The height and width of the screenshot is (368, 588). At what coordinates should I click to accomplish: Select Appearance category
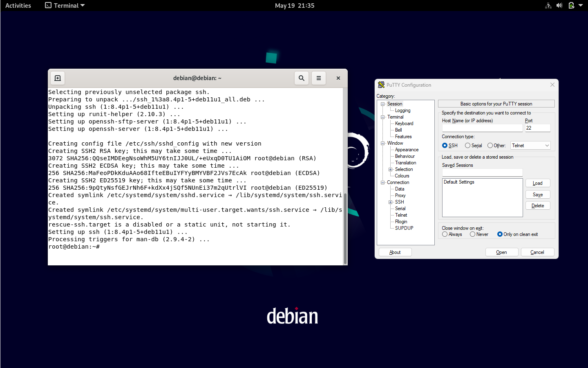click(407, 150)
